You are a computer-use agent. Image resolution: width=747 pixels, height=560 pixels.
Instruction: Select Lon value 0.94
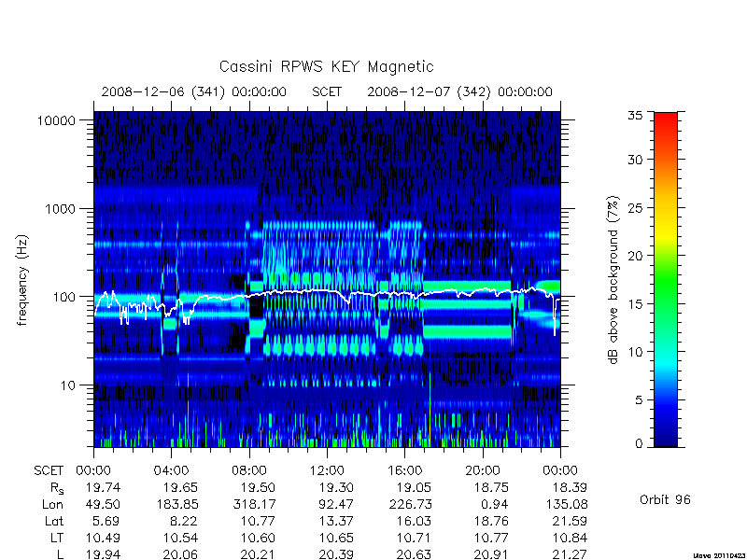(x=495, y=504)
